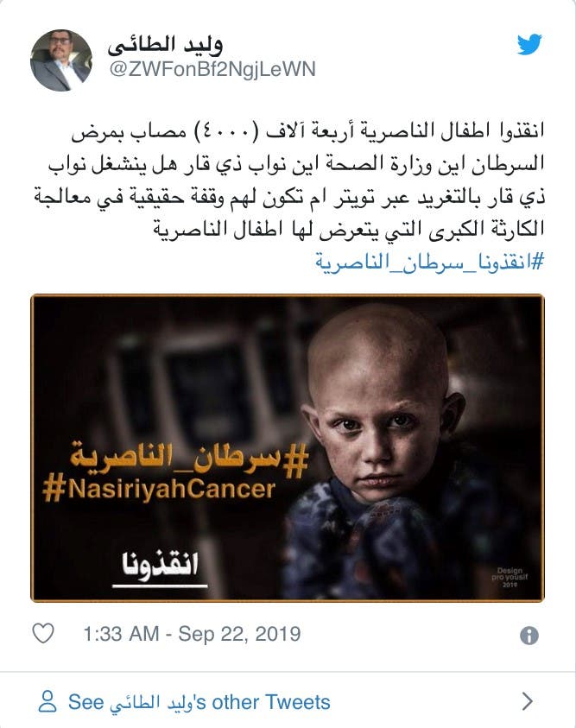Open display name وليد الطائى
This screenshot has width=576, height=728.
(x=165, y=45)
